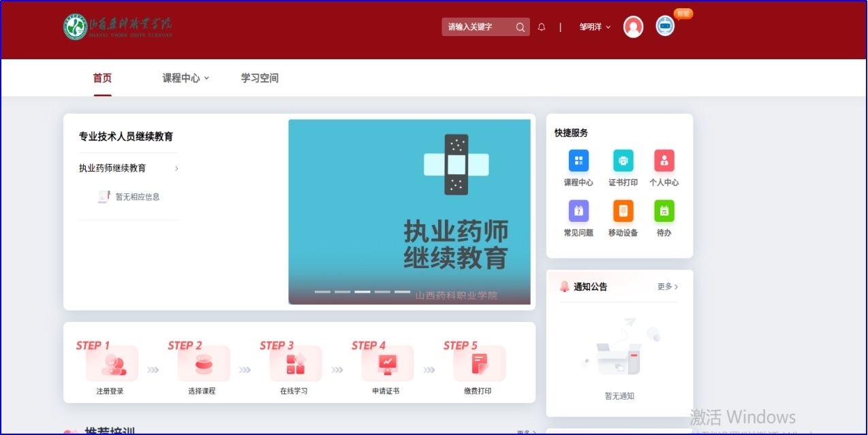Switch to the 首页 tab
The width and height of the screenshot is (868, 435).
[102, 78]
